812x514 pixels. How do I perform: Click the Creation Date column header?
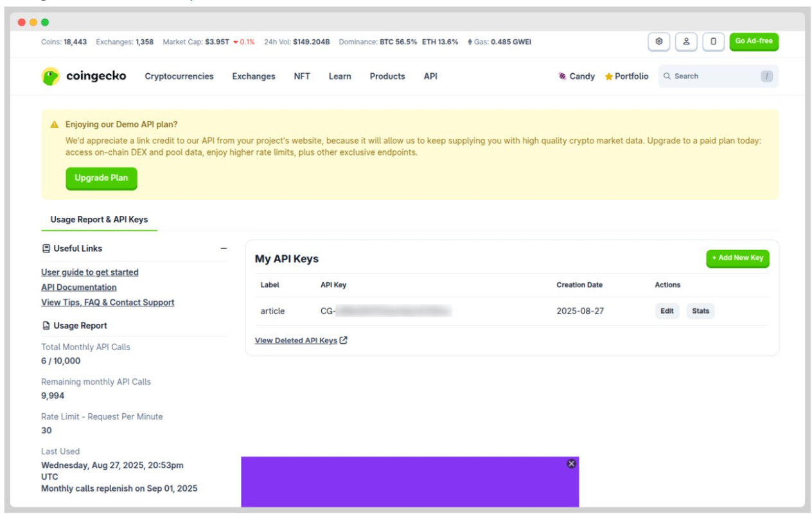point(579,285)
